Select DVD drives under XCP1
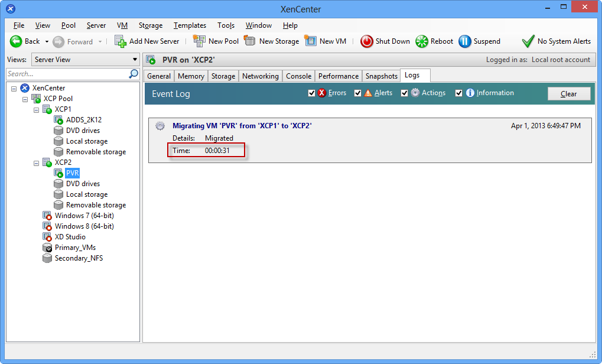 pos(83,131)
